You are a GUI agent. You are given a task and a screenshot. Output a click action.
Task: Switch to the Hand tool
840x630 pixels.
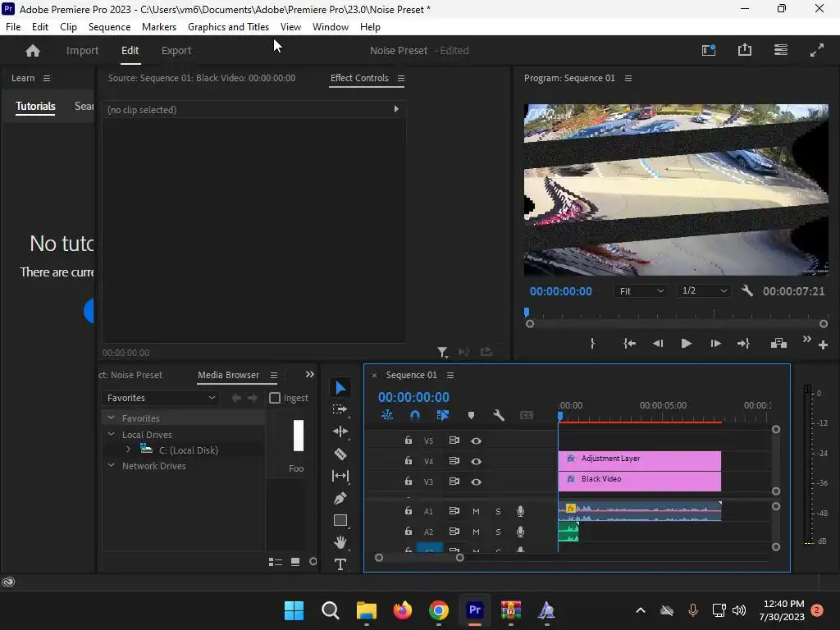coord(340,542)
